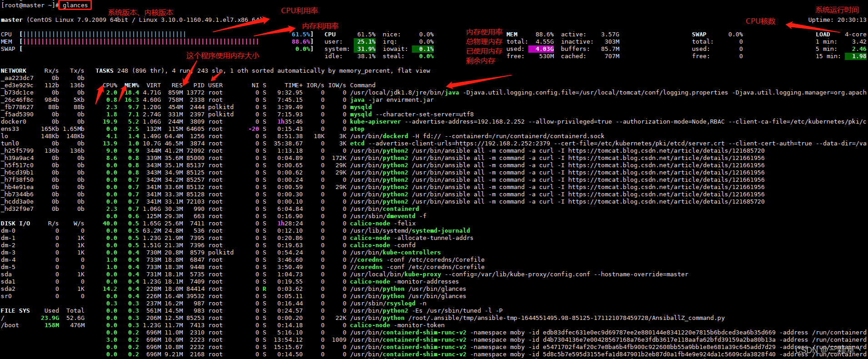
Task: Select the etcd process row
Action: coord(485,143)
